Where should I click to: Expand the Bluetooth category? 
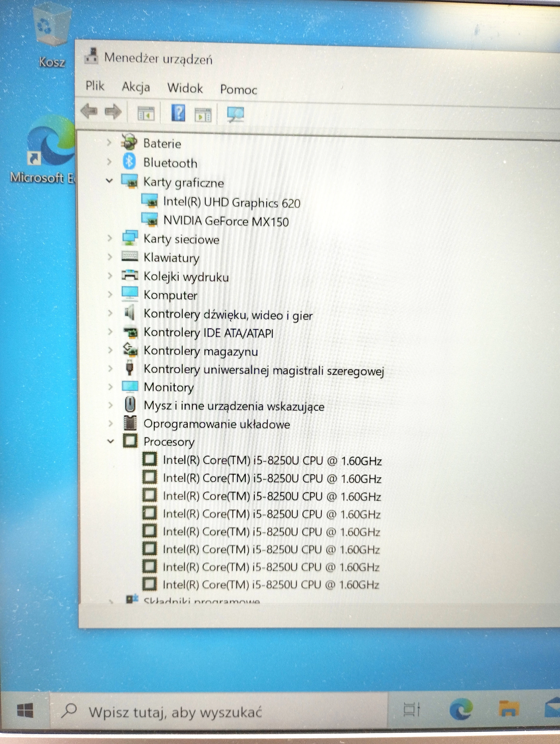click(x=109, y=162)
